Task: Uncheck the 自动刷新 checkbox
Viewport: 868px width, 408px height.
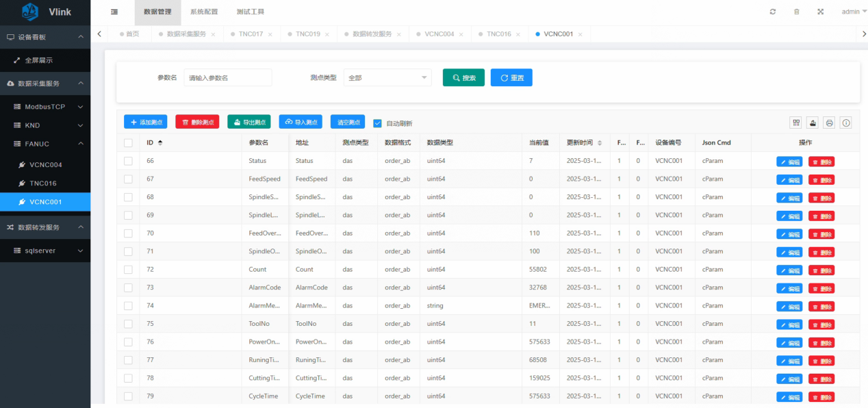Action: tap(377, 123)
